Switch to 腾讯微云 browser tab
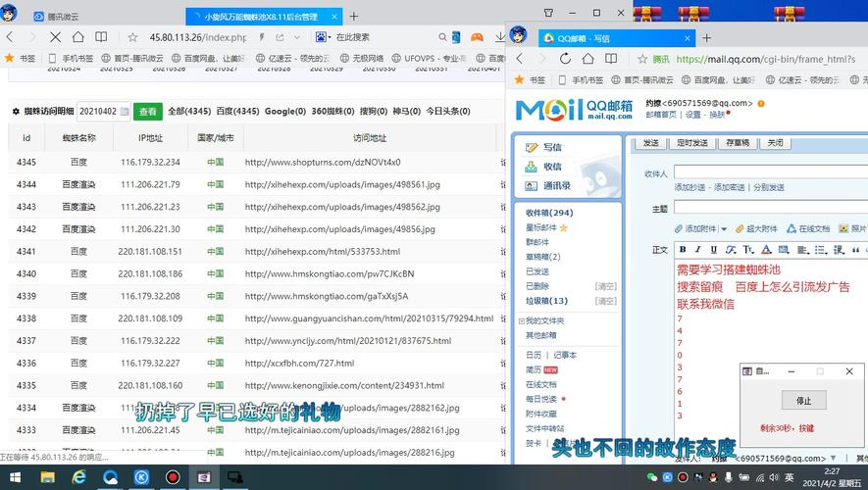The height and width of the screenshot is (490, 868). tap(55, 17)
